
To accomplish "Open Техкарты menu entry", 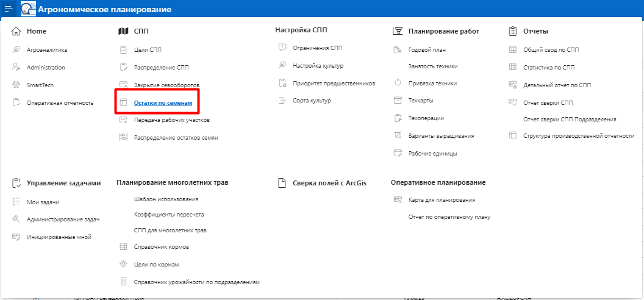I will pyautogui.click(x=421, y=100).
